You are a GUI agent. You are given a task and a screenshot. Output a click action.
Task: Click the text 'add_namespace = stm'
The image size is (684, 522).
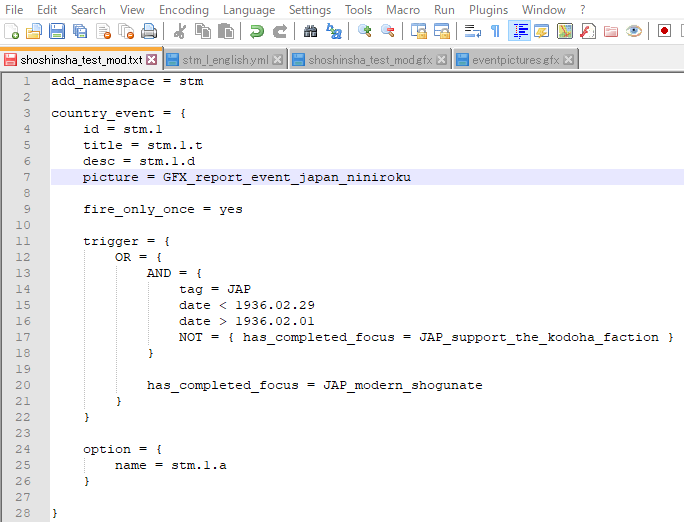tap(127, 81)
